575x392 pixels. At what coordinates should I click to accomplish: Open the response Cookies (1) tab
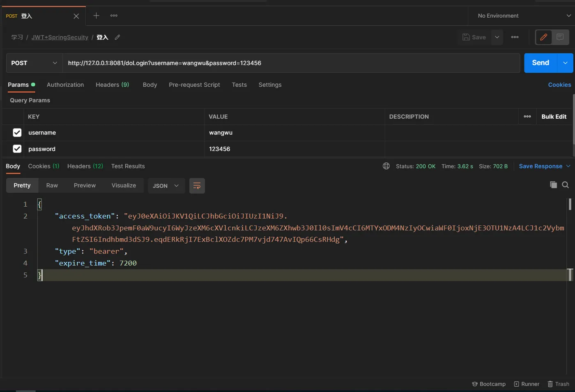[44, 166]
